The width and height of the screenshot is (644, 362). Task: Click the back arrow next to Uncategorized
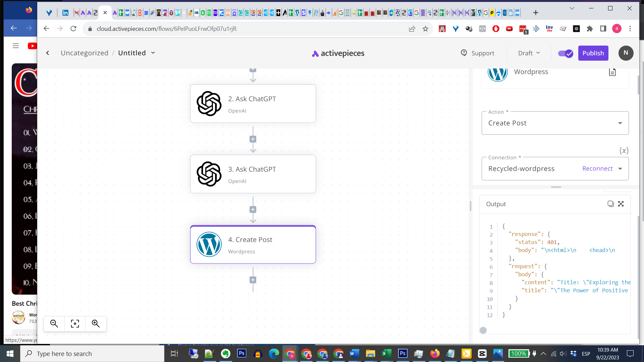pos(48,53)
